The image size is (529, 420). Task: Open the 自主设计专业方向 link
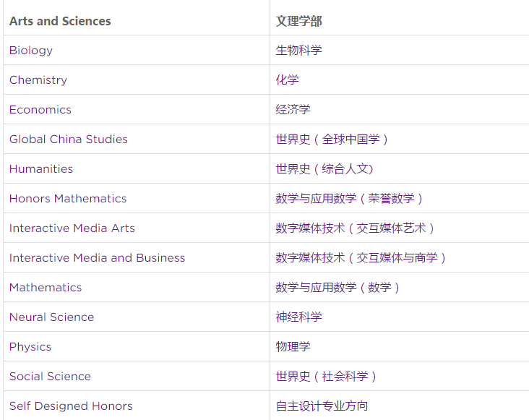tap(322, 406)
